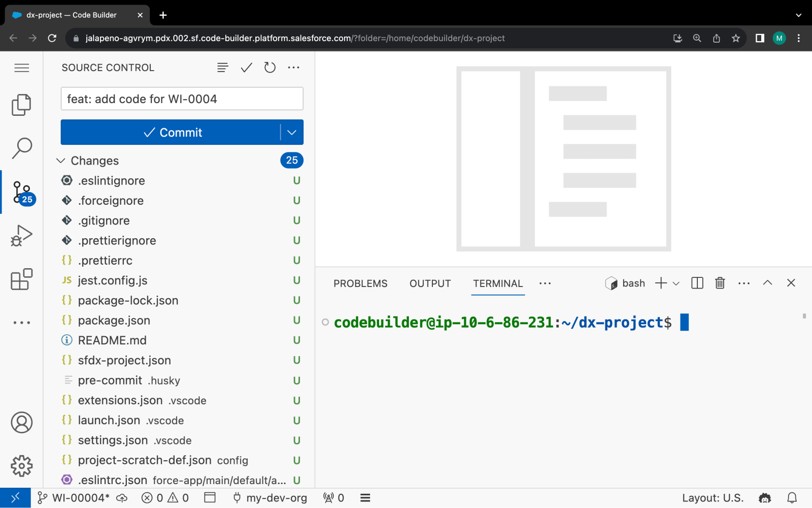
Task: Publish branch cloud icon in status bar
Action: pyautogui.click(x=122, y=498)
